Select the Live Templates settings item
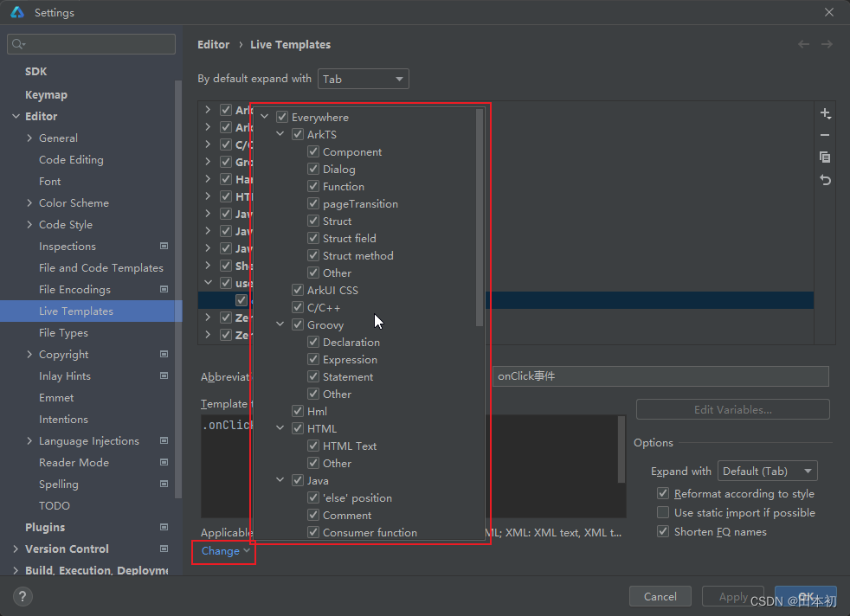This screenshot has height=616, width=850. tap(91, 311)
